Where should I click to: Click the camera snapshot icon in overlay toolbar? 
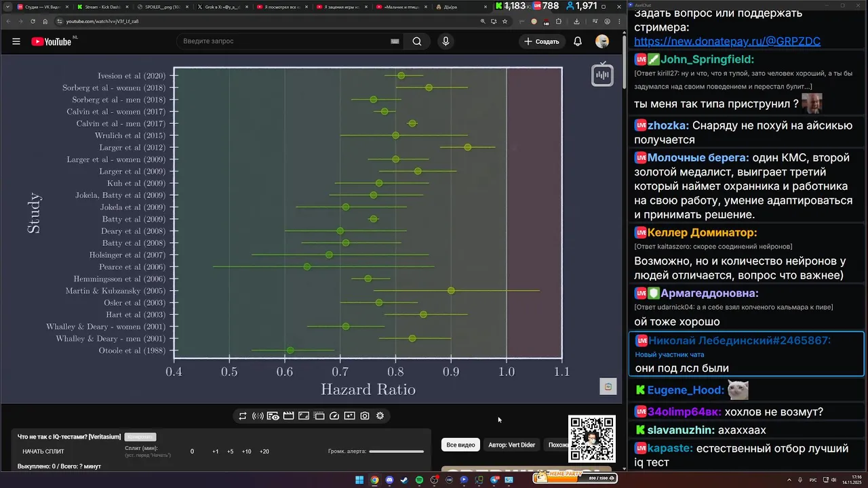point(365,416)
